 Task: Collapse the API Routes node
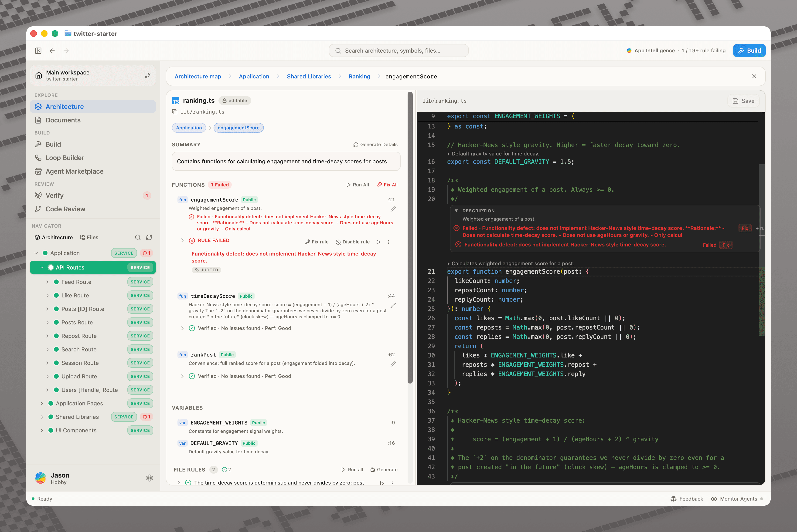tap(42, 268)
